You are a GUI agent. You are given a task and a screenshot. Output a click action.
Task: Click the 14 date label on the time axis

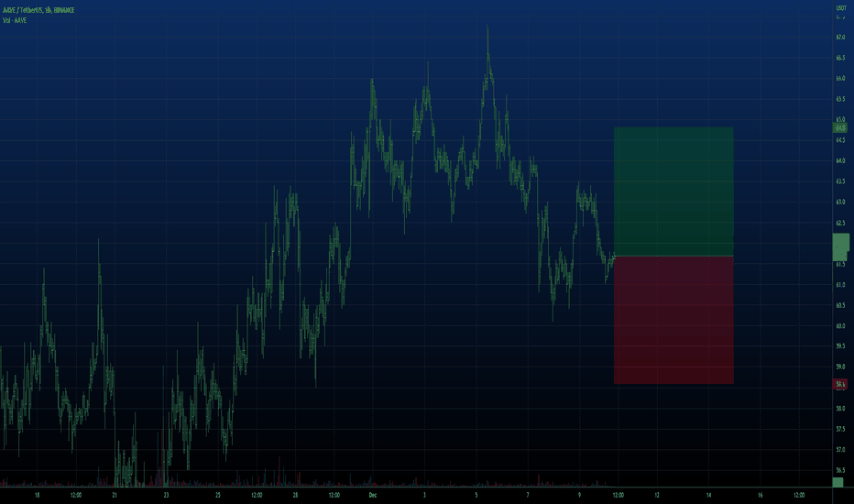(708, 495)
